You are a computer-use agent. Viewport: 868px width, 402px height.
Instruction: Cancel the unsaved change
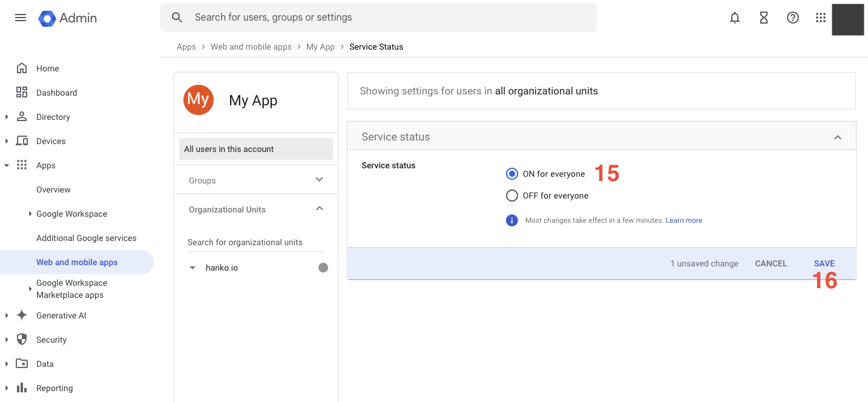click(771, 263)
